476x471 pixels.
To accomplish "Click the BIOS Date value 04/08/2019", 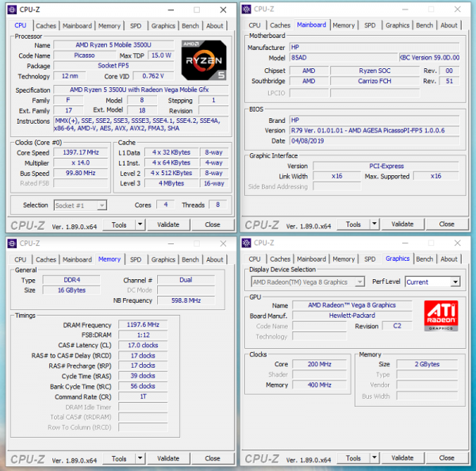I will (374, 141).
